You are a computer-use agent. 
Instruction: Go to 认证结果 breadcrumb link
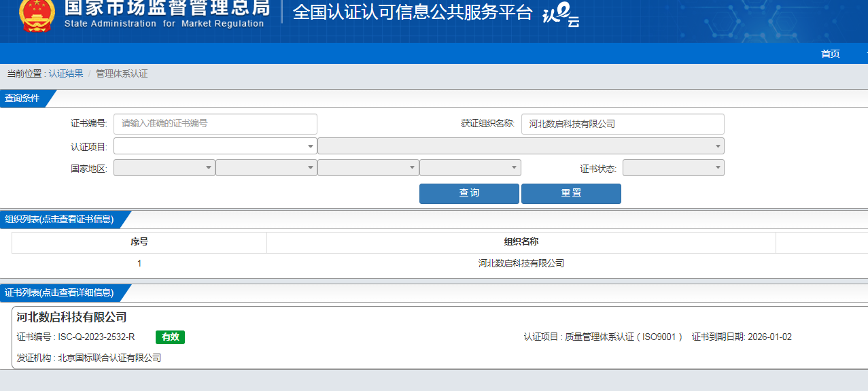tap(66, 73)
